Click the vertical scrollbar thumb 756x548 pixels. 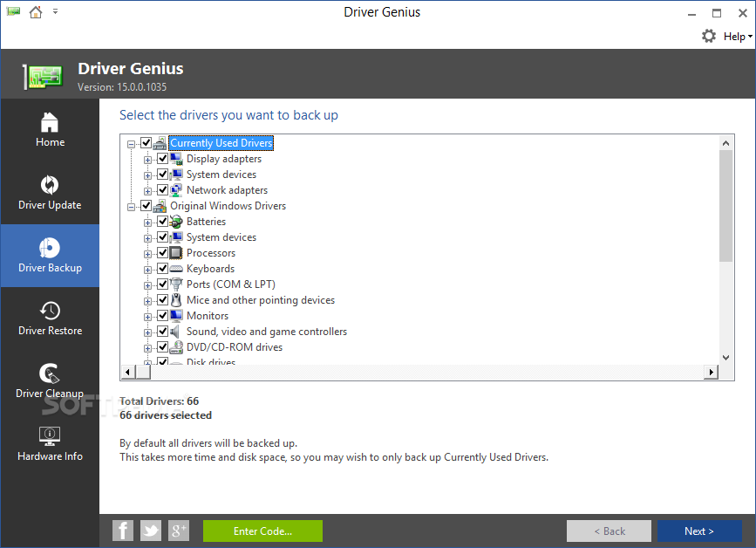point(725,206)
